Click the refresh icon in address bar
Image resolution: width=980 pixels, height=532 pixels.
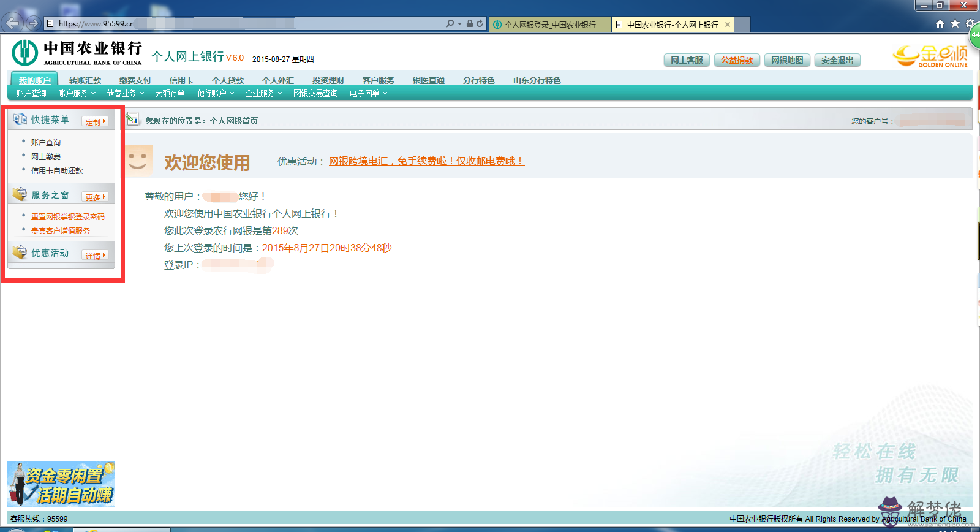(480, 23)
